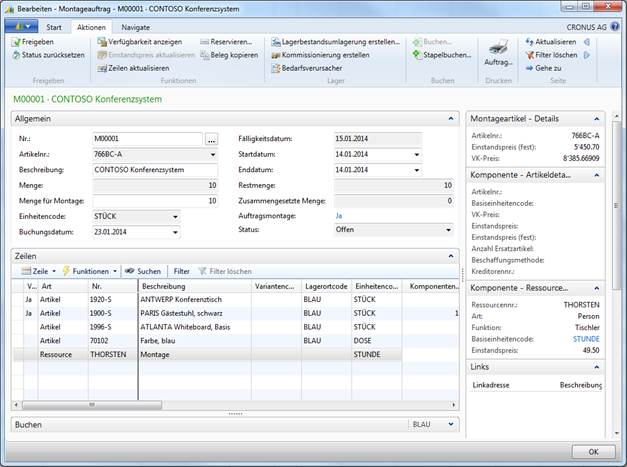Click Gehe zu arrow icon
Screen dimensions: 627x467
(529, 68)
